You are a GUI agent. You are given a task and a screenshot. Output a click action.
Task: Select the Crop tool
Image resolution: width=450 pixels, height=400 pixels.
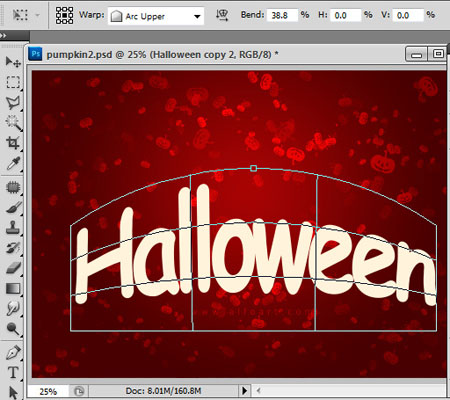[x=13, y=143]
